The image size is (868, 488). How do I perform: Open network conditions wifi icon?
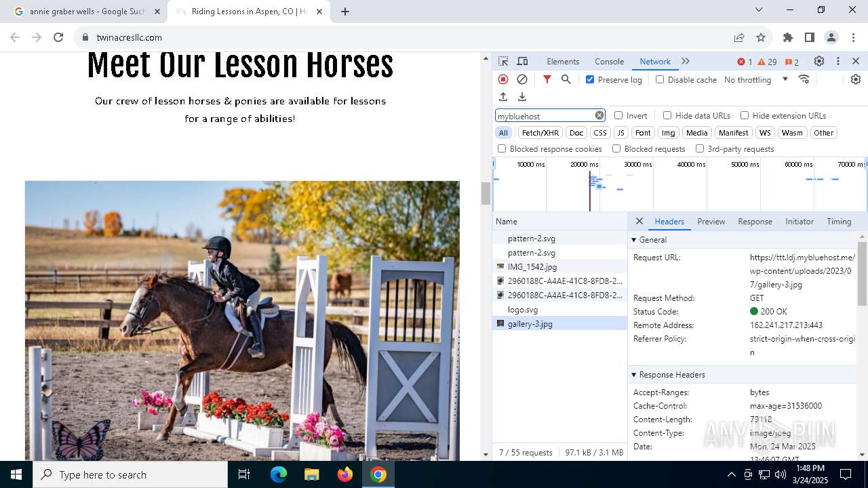(x=804, y=79)
